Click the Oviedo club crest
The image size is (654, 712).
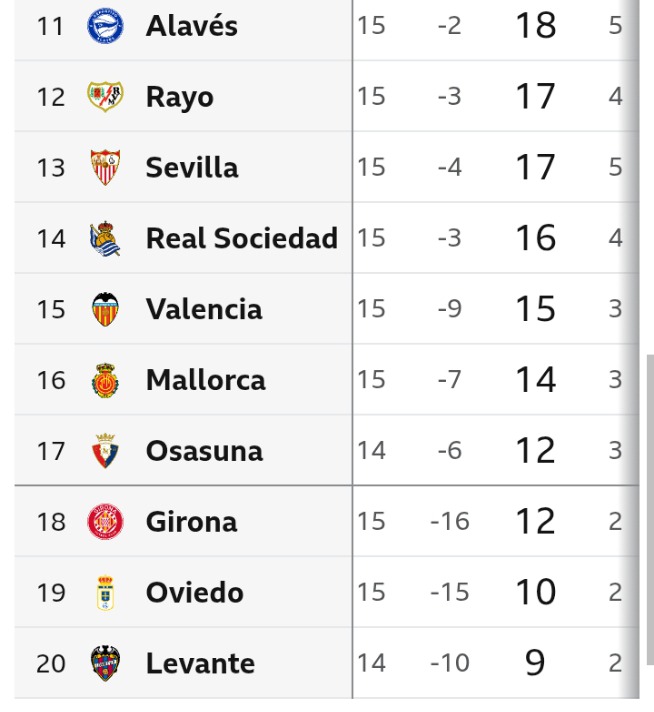105,593
